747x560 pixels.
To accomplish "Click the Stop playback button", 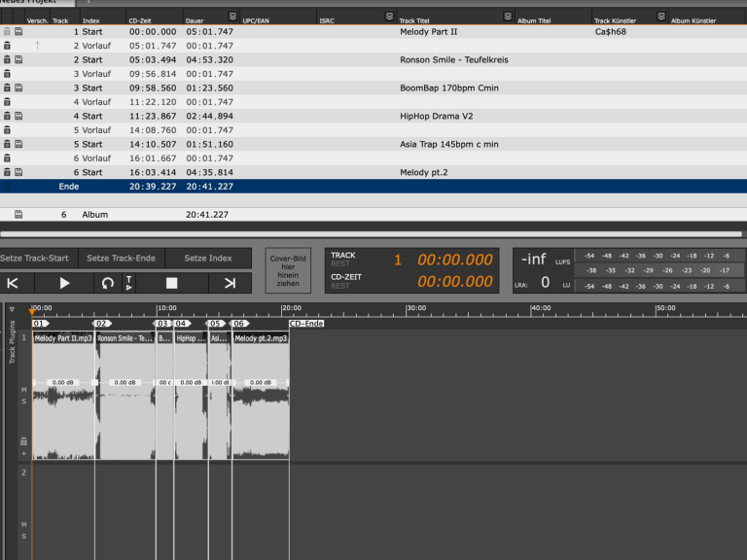I will tap(171, 283).
